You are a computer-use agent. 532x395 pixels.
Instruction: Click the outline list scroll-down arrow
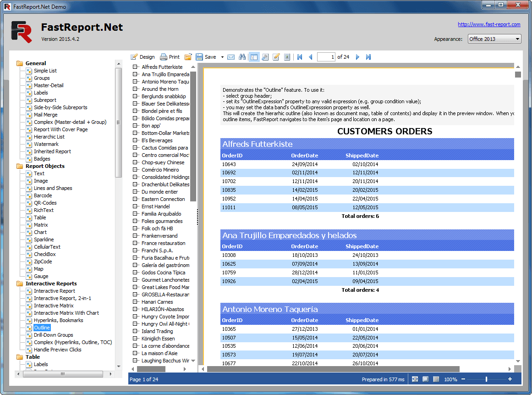pos(193,361)
